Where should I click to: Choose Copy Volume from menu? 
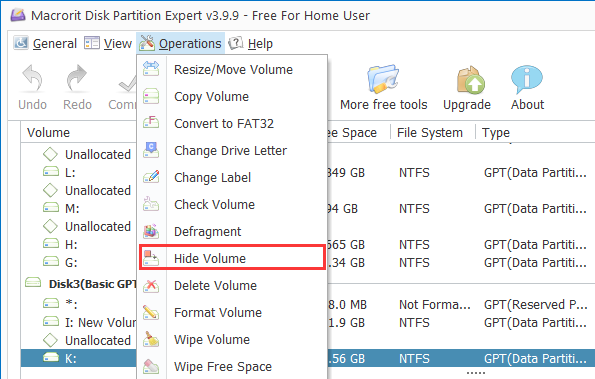tap(232, 96)
